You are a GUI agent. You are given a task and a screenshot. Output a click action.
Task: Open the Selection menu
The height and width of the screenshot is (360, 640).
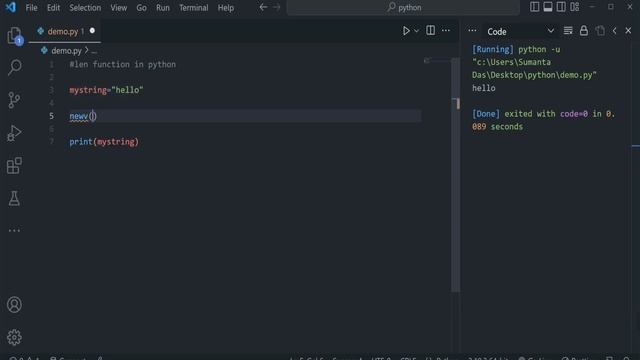click(85, 8)
